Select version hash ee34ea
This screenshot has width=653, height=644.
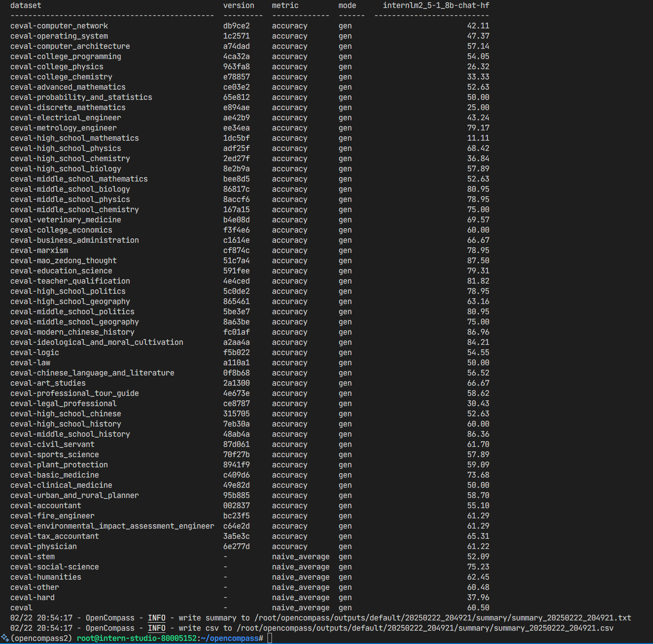[236, 128]
